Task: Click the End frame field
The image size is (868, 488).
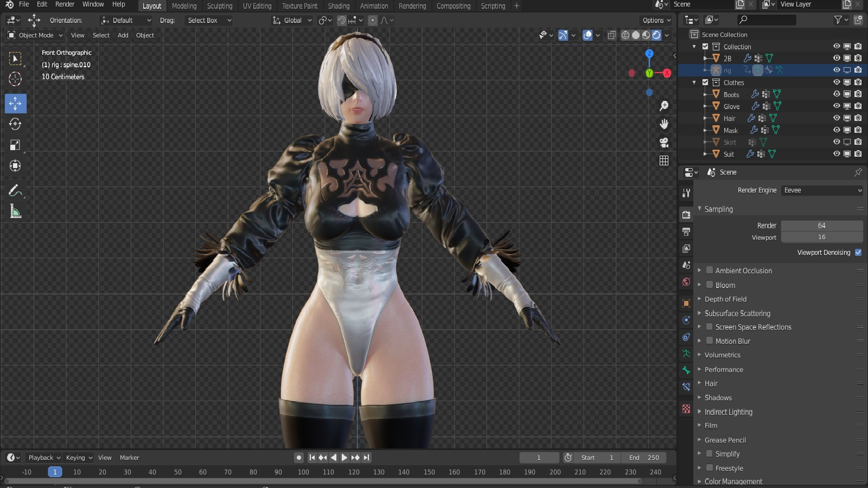Action: (x=644, y=458)
